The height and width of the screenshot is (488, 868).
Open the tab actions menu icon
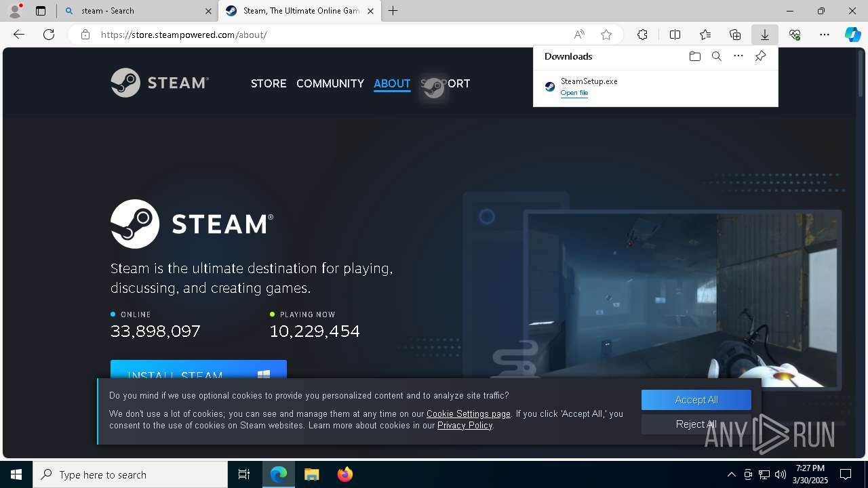tap(41, 11)
